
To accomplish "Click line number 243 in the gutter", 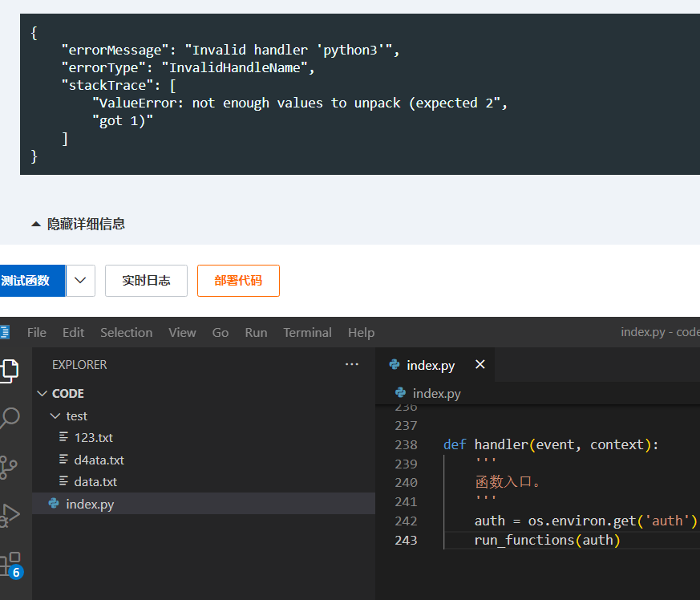I will click(x=407, y=540).
